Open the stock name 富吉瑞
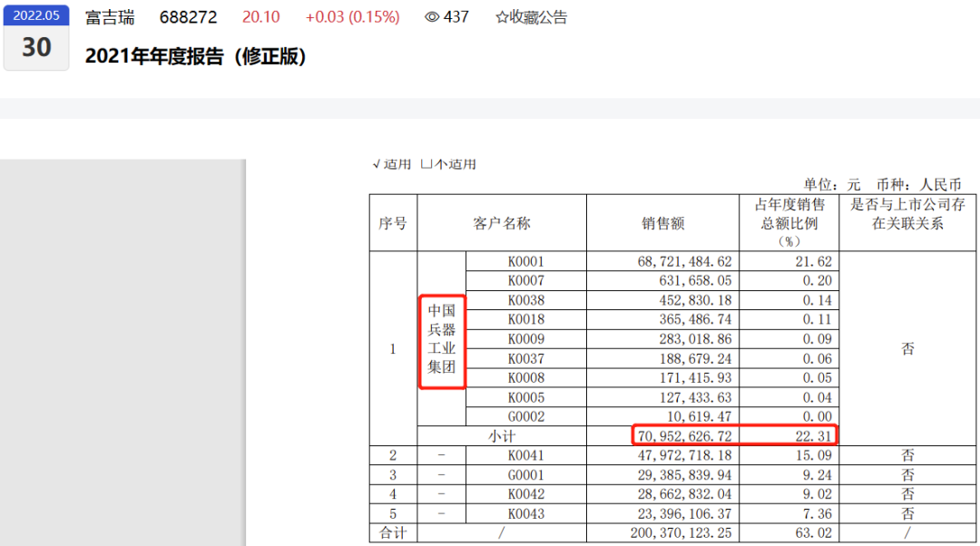This screenshot has height=546, width=980. tap(110, 17)
